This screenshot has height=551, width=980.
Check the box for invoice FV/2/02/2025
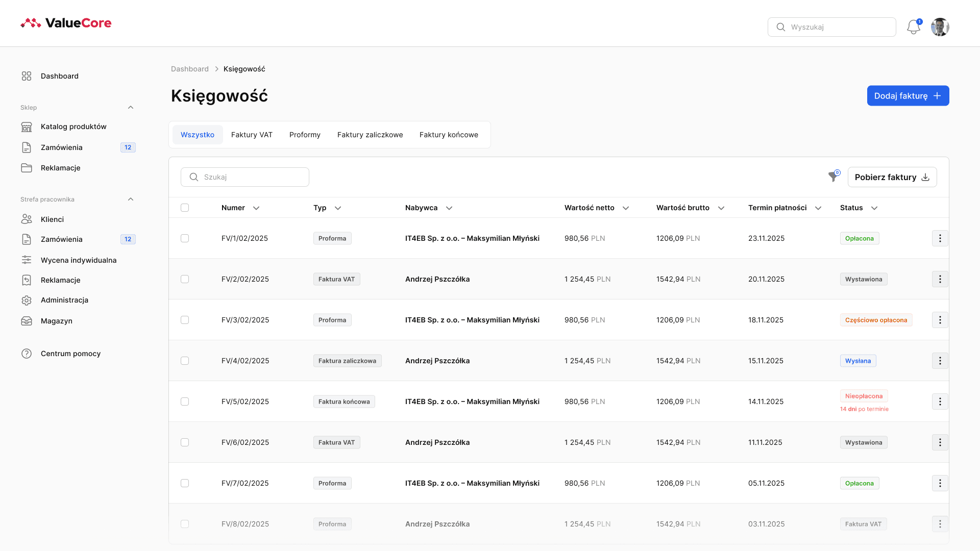[185, 279]
